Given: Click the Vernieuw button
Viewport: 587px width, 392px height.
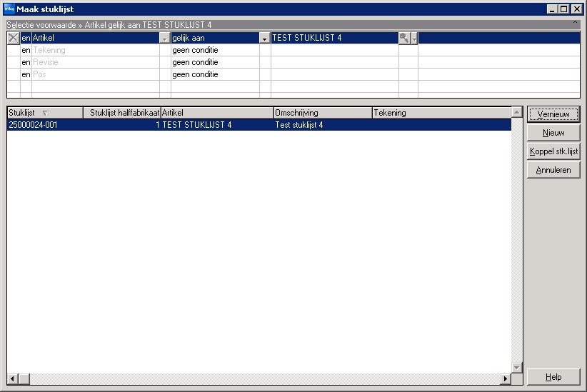Looking at the screenshot, I should [553, 114].
